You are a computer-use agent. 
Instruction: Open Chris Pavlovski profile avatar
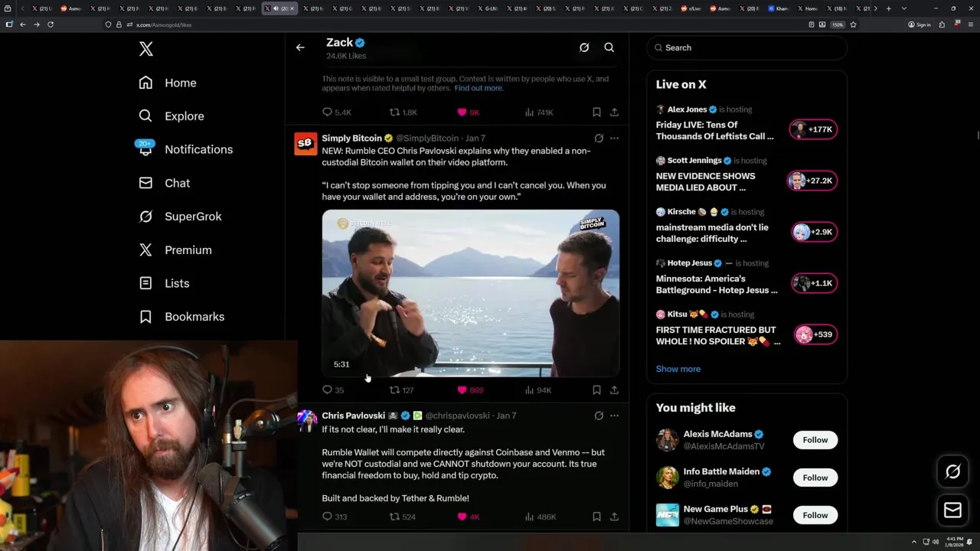click(305, 421)
